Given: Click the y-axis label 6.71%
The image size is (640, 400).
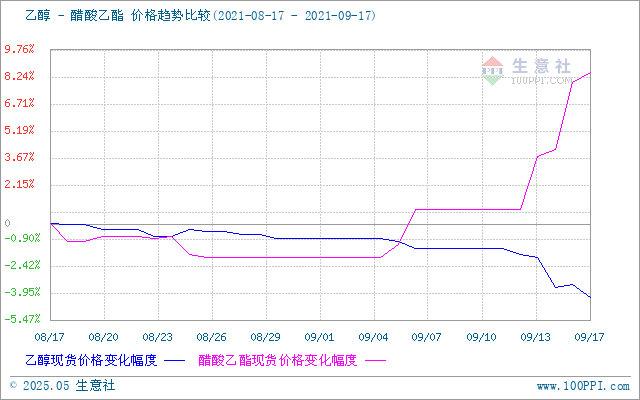Looking at the screenshot, I should point(19,103).
